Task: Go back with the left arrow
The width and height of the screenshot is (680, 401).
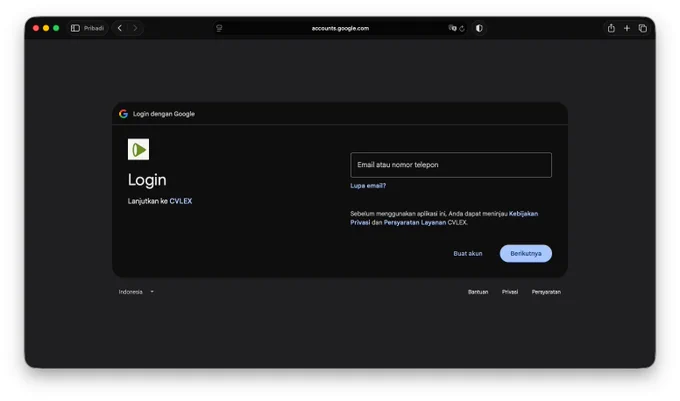Action: [x=120, y=28]
